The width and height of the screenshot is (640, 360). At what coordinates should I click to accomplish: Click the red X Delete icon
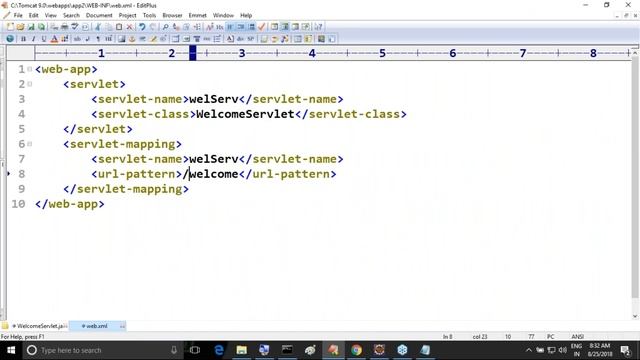click(129, 27)
